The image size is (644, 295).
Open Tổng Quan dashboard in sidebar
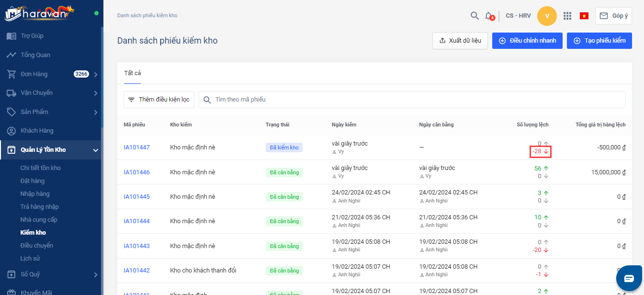[x=35, y=55]
